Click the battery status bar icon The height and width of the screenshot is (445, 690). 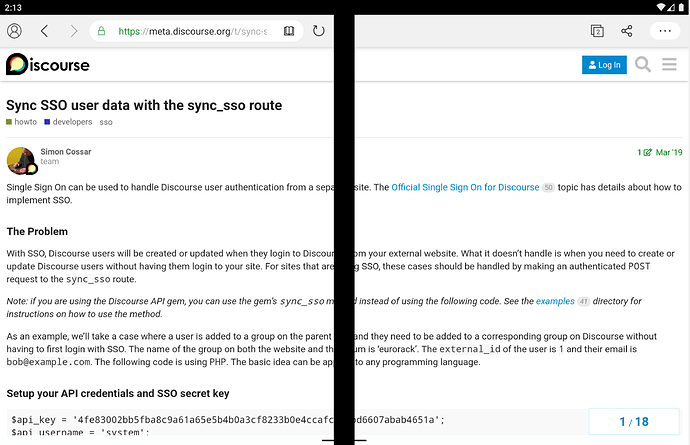pos(682,7)
